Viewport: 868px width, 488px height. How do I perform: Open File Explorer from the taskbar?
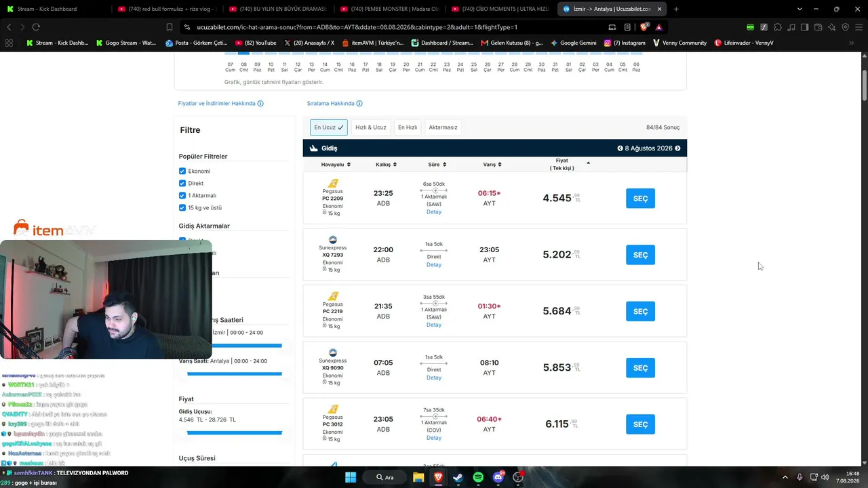tap(419, 477)
